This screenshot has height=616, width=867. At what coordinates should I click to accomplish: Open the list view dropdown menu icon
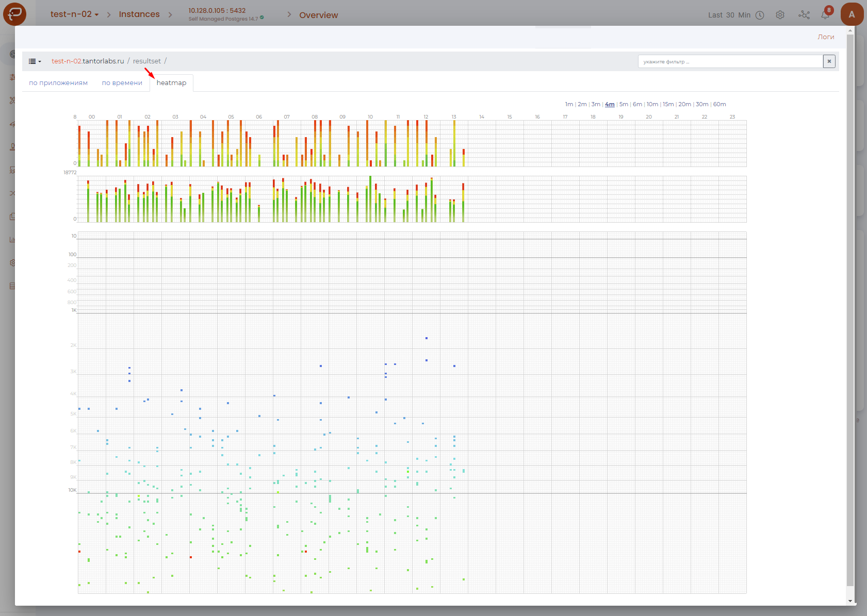coord(35,61)
